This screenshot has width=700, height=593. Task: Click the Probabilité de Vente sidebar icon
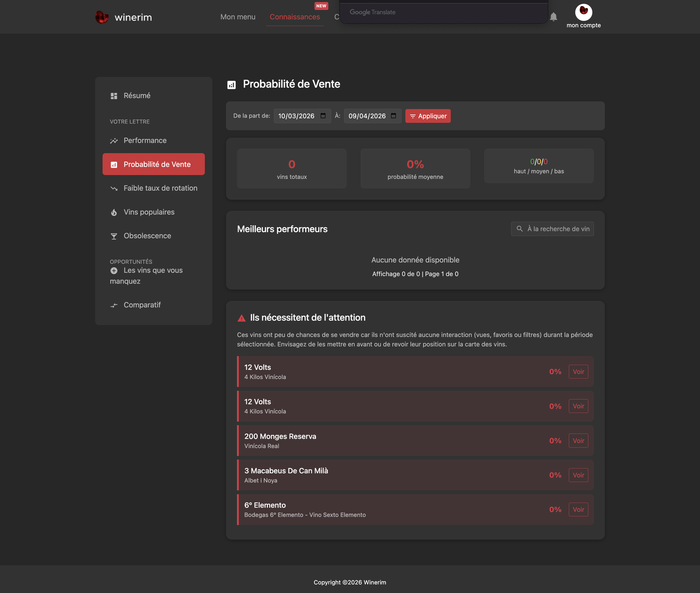114,165
